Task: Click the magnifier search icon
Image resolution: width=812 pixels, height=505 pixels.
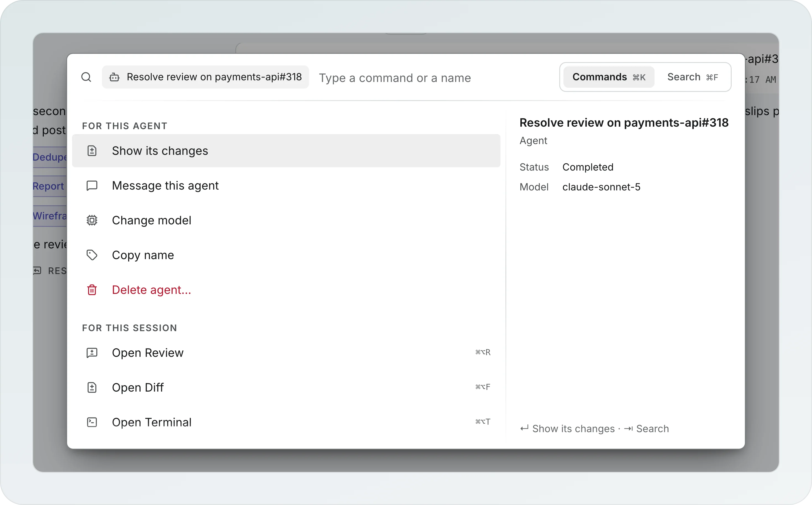Action: tap(86, 77)
